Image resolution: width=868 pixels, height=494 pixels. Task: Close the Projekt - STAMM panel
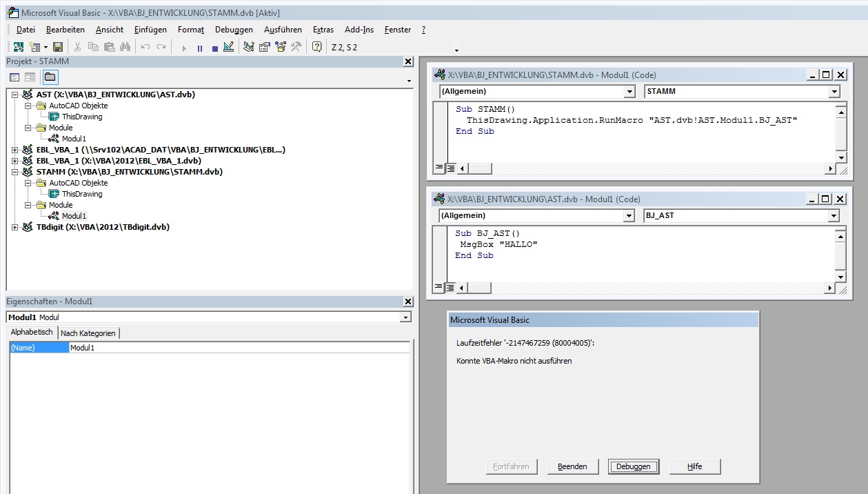tap(408, 61)
